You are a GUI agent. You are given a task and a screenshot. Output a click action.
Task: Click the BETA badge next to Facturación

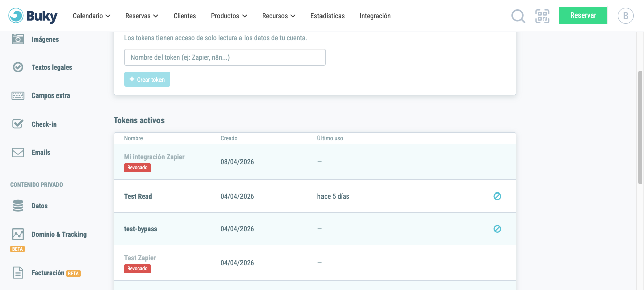74,274
